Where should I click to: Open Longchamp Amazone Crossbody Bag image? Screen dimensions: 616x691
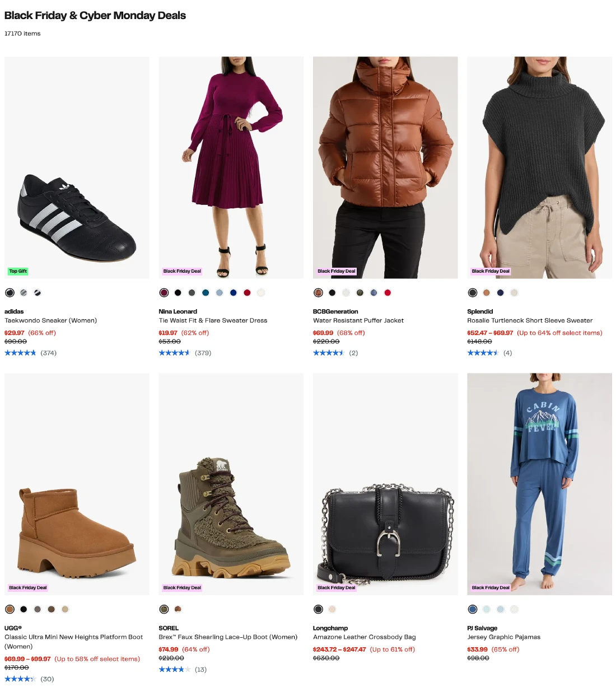(385, 484)
